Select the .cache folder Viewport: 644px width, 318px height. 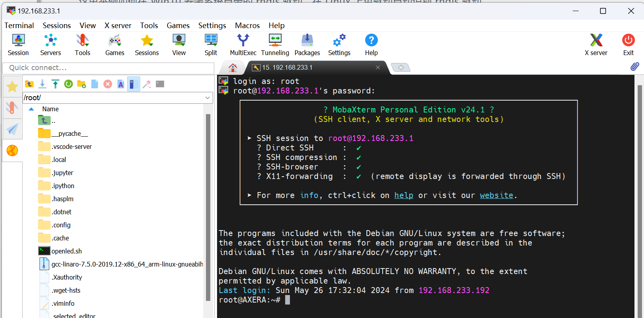click(x=53, y=238)
